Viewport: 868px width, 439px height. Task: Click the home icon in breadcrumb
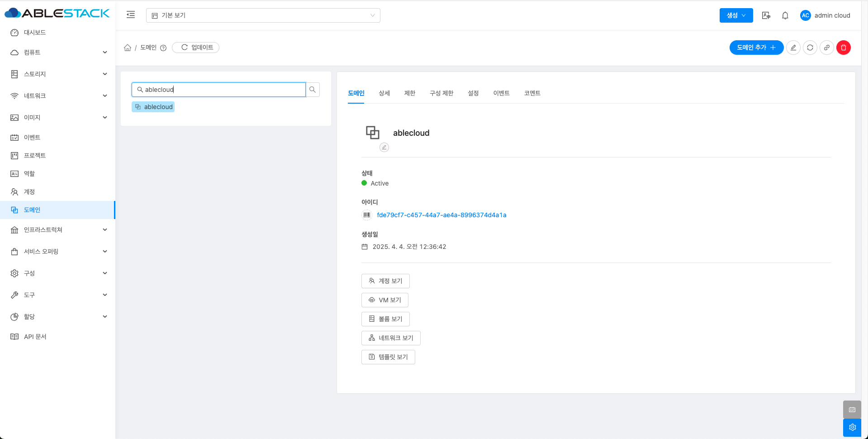(128, 48)
